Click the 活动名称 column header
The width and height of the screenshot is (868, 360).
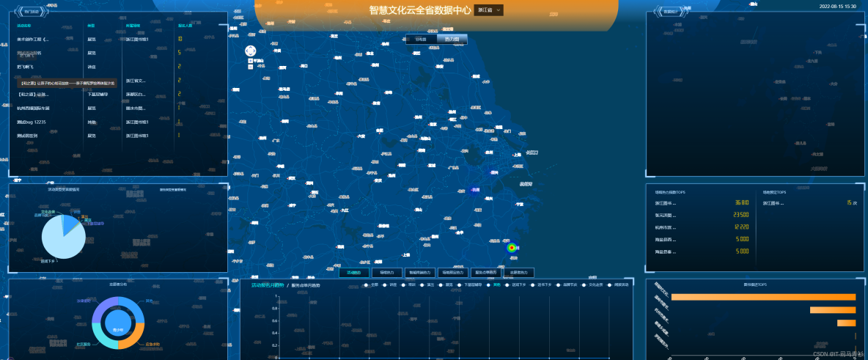click(23, 26)
